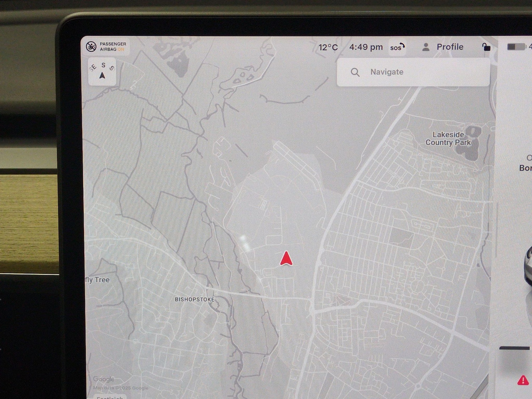Screen dimensions: 532x399
Task: Open the Profile menu label
Action: click(x=450, y=47)
